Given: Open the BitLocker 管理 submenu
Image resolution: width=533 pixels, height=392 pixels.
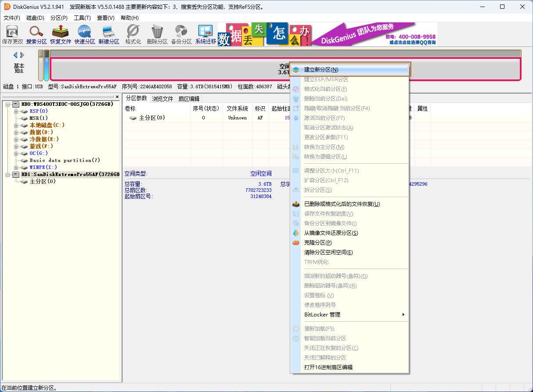Looking at the screenshot, I should pos(349,314).
